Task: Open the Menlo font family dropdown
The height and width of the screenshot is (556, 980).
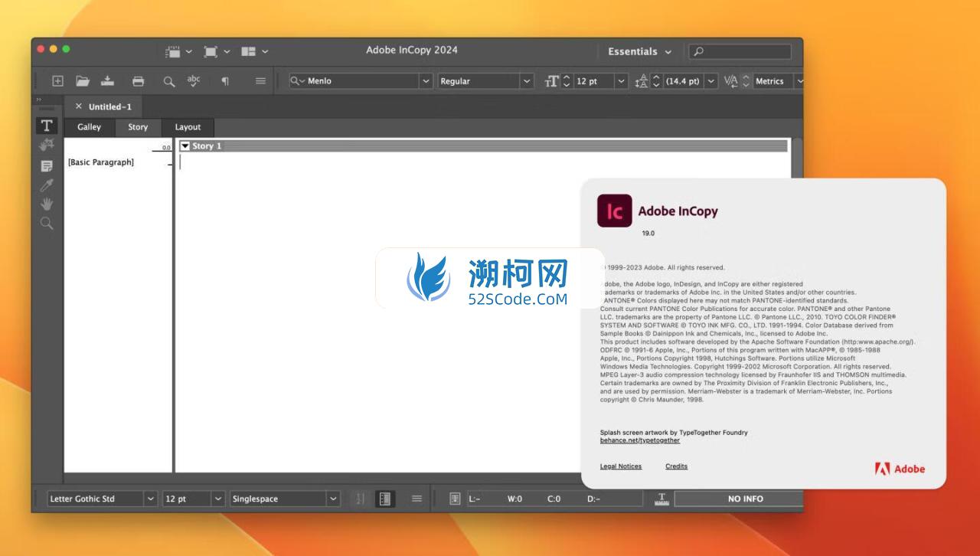Action: pos(426,81)
